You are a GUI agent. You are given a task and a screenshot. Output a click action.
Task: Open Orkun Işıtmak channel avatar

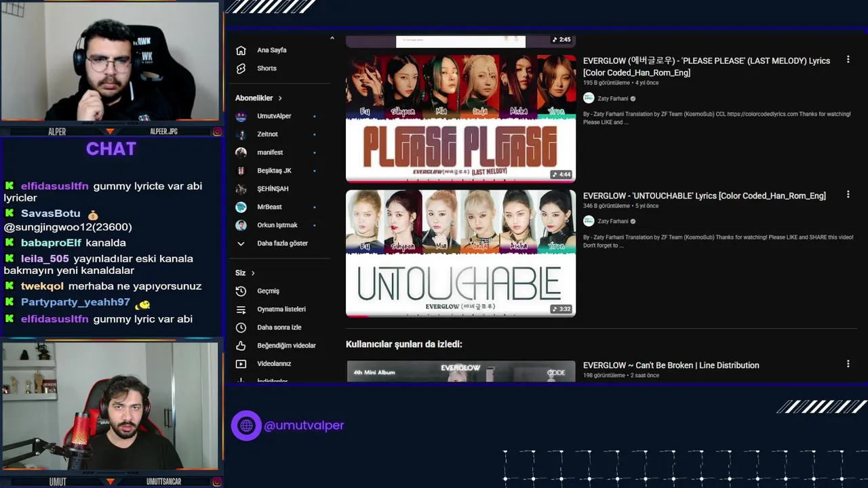(x=241, y=225)
